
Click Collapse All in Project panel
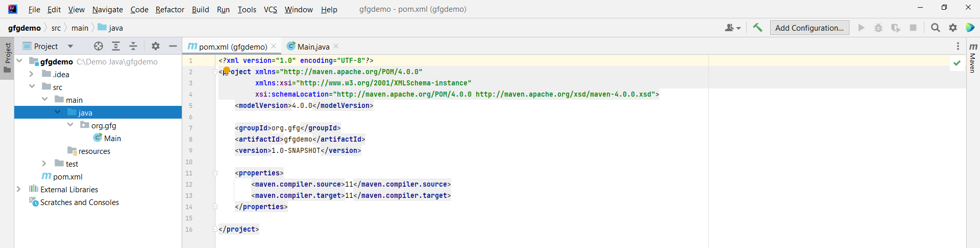133,46
